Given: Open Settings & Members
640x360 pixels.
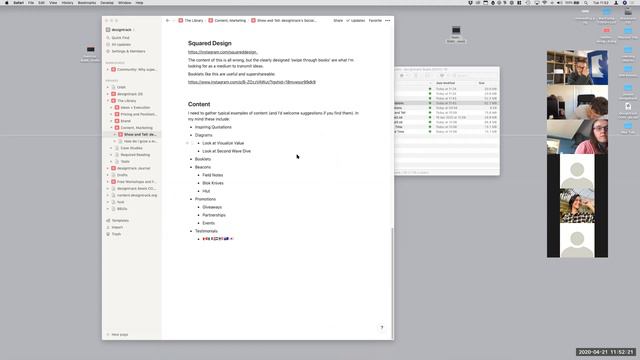Looking at the screenshot, I should [128, 51].
